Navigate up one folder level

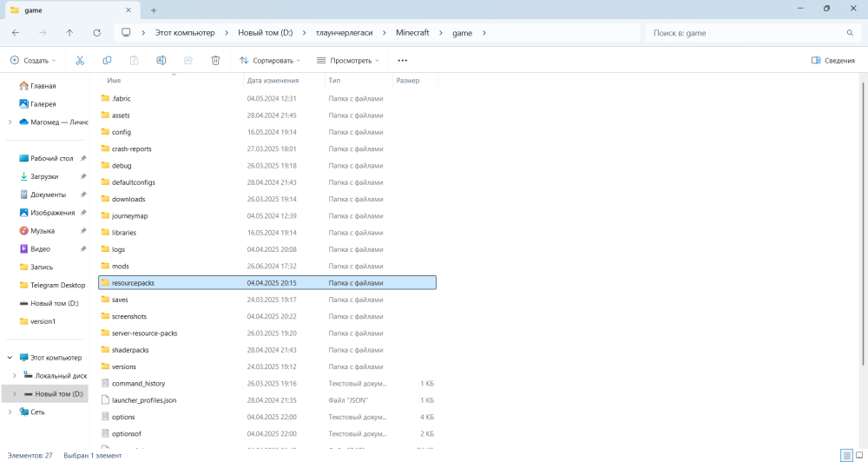tap(69, 33)
